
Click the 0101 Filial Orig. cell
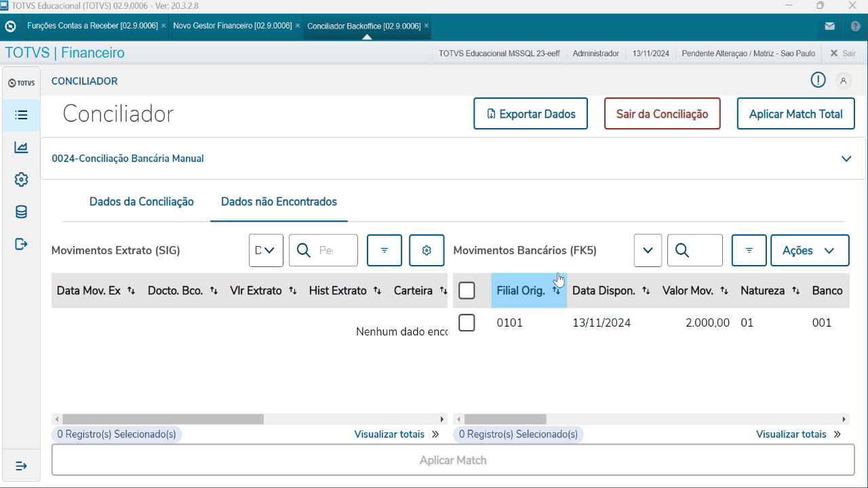(x=510, y=323)
